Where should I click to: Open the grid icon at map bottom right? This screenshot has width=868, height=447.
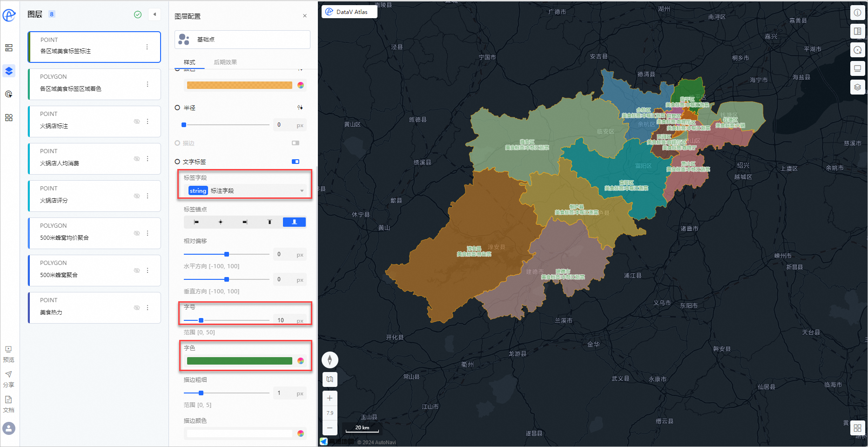[857, 428]
